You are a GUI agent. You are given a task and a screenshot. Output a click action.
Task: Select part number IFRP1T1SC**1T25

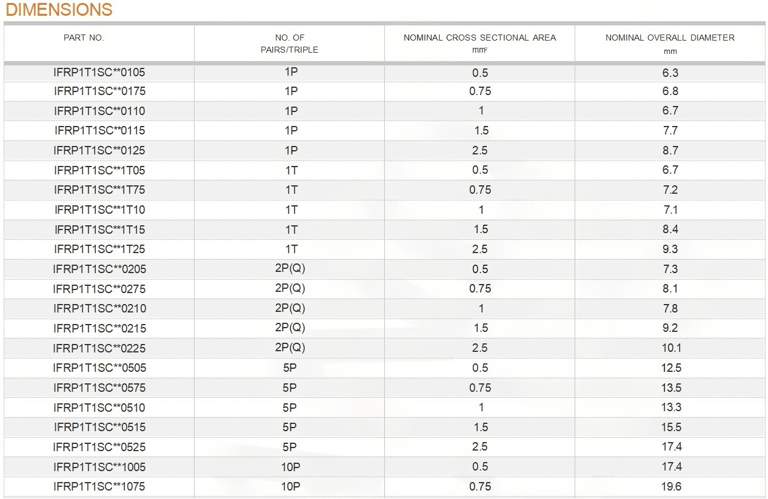[99, 249]
